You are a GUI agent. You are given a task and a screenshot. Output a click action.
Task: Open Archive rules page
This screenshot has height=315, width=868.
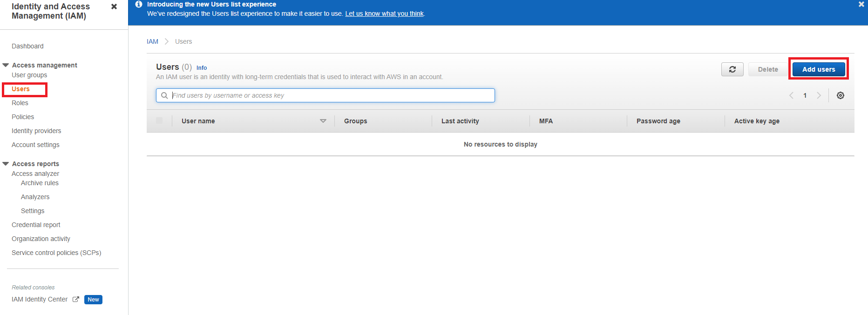40,183
